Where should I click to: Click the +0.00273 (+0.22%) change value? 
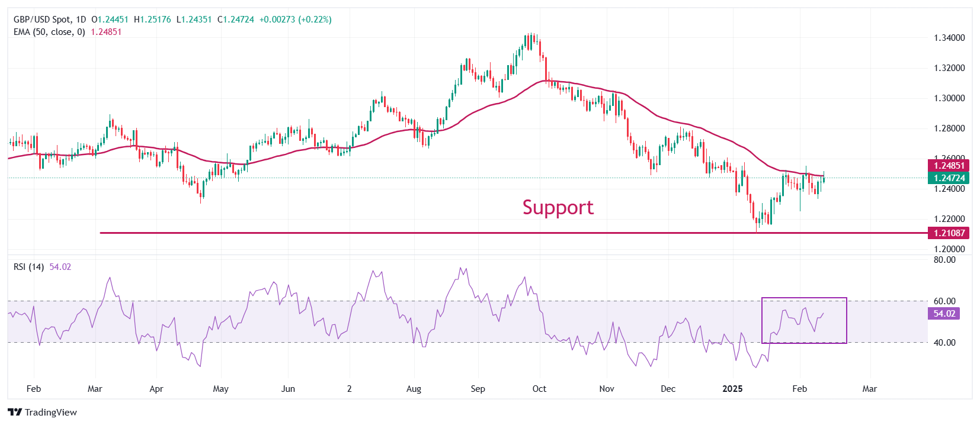(x=296, y=20)
